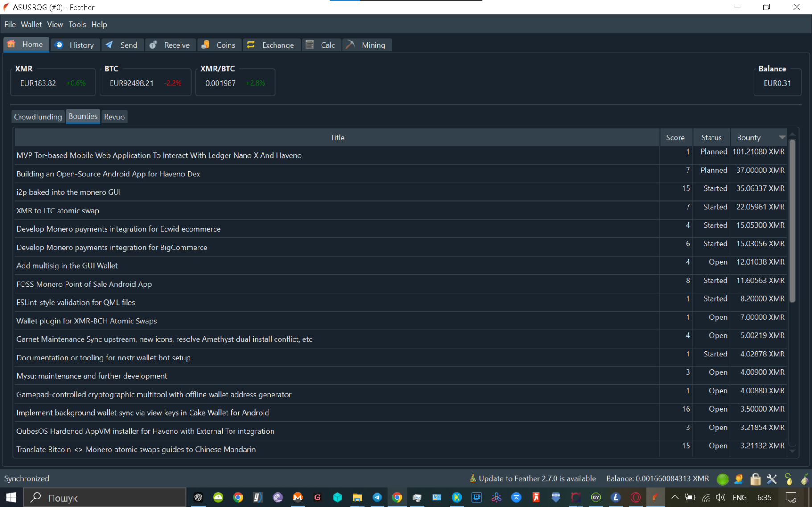The width and height of the screenshot is (812, 507).
Task: Select ESLint-style validation for QML files row
Action: [x=400, y=303]
